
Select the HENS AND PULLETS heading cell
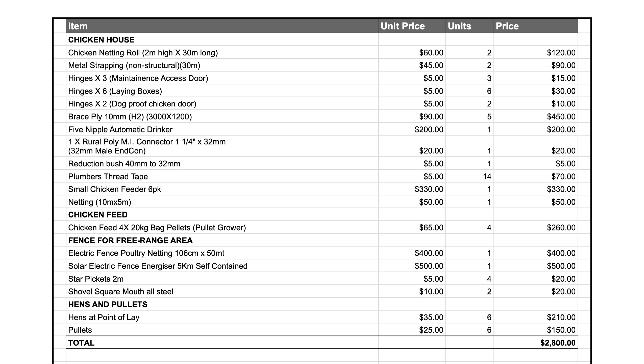coord(108,304)
